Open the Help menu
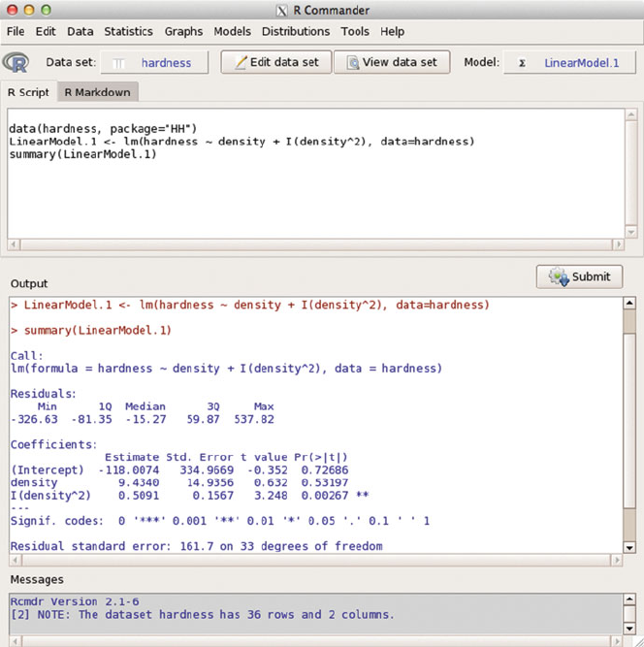The width and height of the screenshot is (644, 647). 393,32
